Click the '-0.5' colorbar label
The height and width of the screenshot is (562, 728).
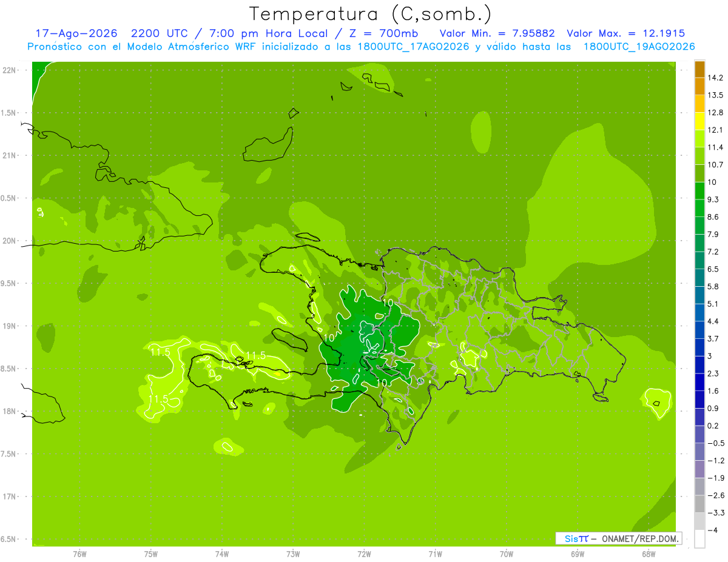point(716,443)
